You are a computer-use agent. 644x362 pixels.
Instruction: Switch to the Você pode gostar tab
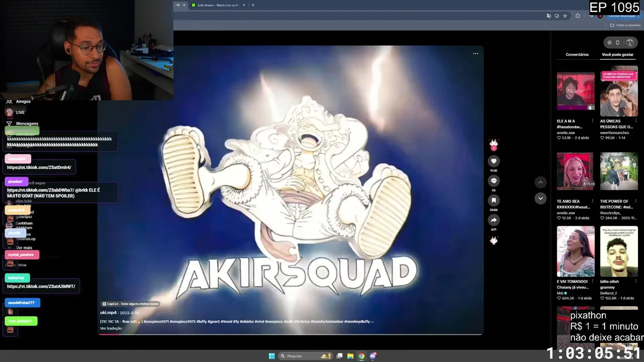coord(618,54)
